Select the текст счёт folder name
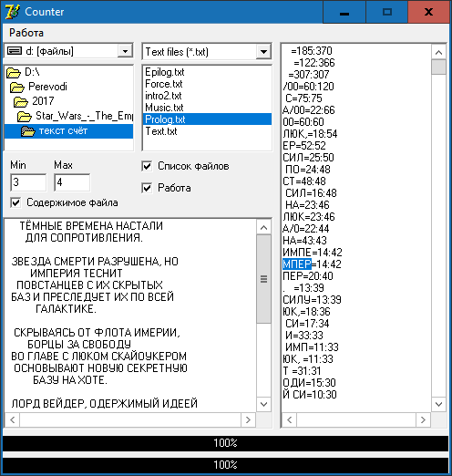This screenshot has width=452, height=476. [63, 131]
